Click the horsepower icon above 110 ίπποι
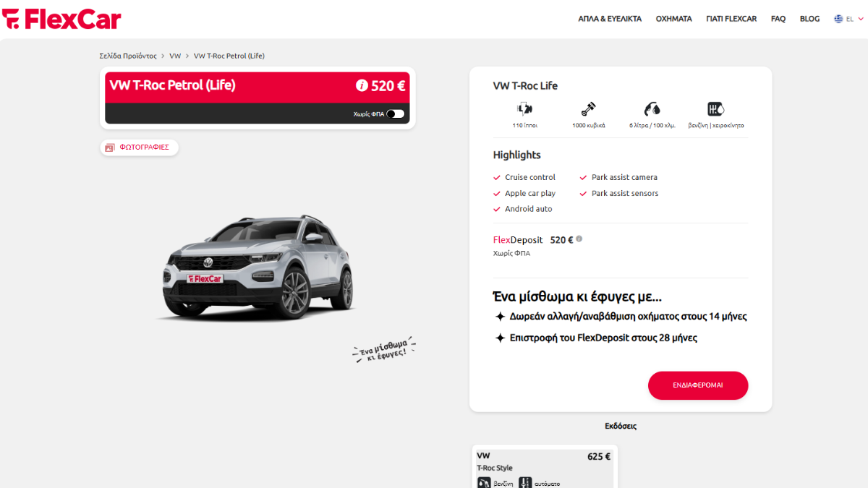This screenshot has width=868, height=488. pos(524,109)
